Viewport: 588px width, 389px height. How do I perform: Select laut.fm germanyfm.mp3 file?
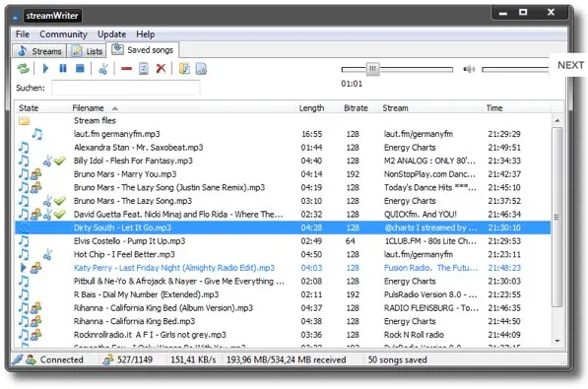coord(116,134)
